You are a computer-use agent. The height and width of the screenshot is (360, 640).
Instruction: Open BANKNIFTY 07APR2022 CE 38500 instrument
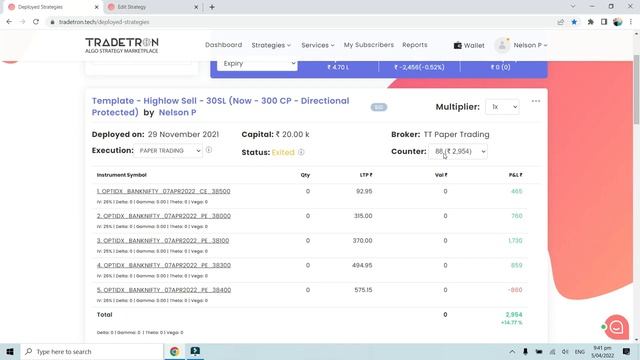coord(163,191)
